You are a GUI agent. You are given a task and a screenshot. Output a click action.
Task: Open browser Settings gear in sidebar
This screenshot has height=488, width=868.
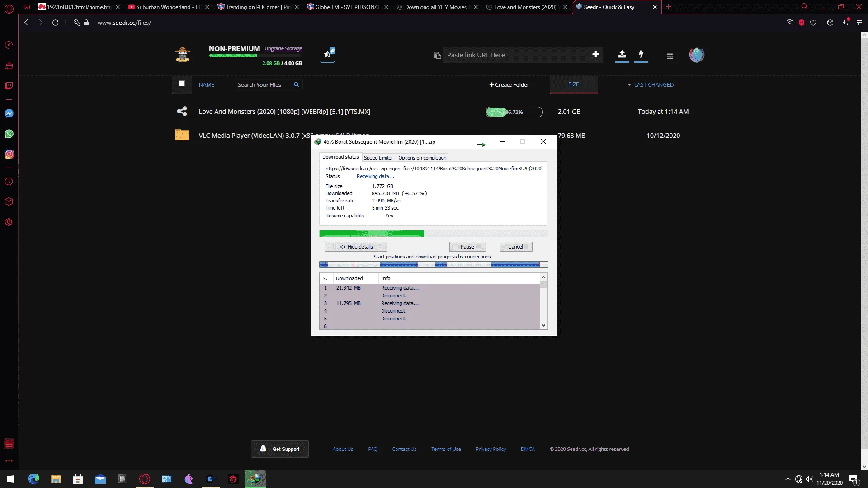[9, 222]
